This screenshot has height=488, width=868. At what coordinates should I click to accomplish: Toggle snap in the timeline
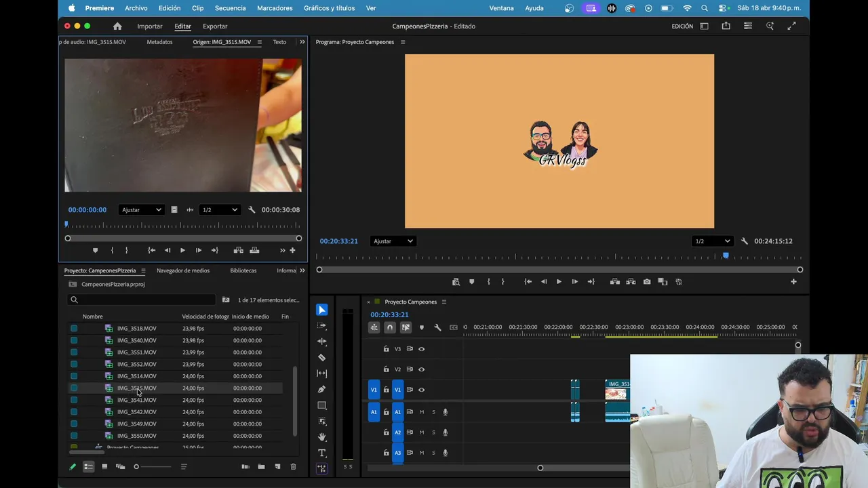click(x=389, y=327)
